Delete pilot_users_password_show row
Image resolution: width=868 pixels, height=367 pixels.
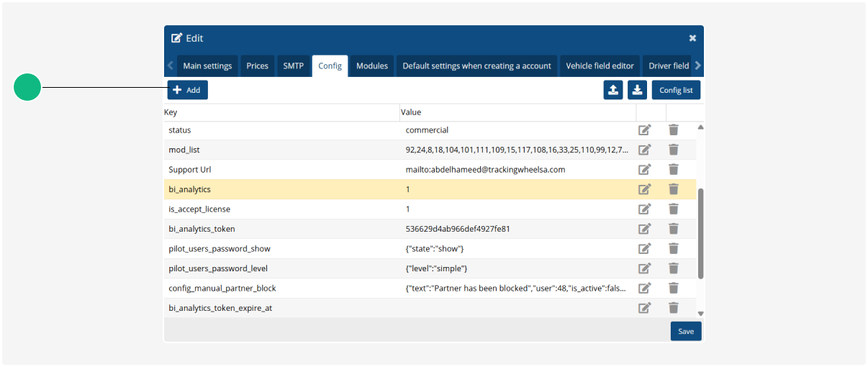[674, 249]
